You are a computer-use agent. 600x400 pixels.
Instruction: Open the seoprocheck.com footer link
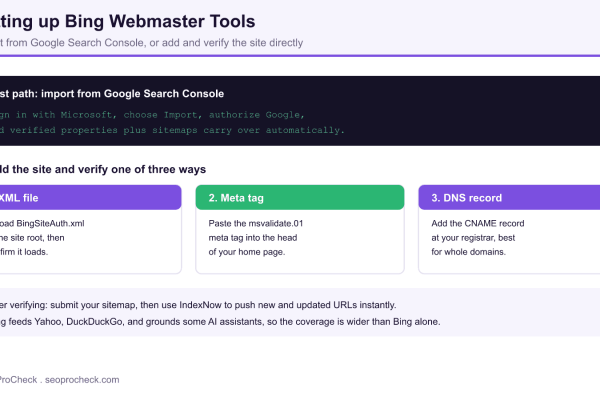pos(82,380)
